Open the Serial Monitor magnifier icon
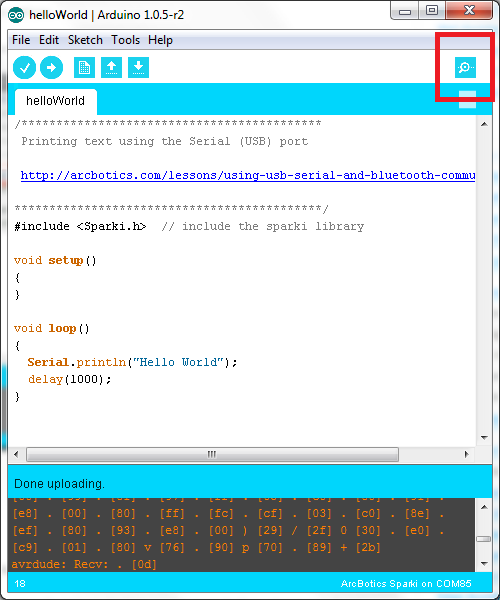 tap(465, 67)
